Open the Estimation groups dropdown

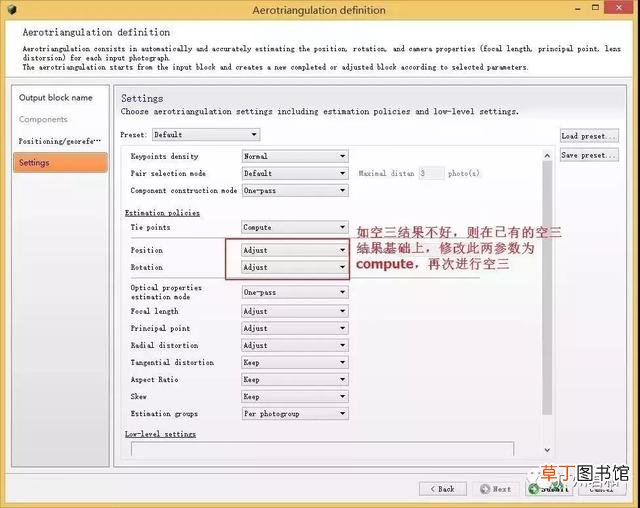tap(295, 414)
